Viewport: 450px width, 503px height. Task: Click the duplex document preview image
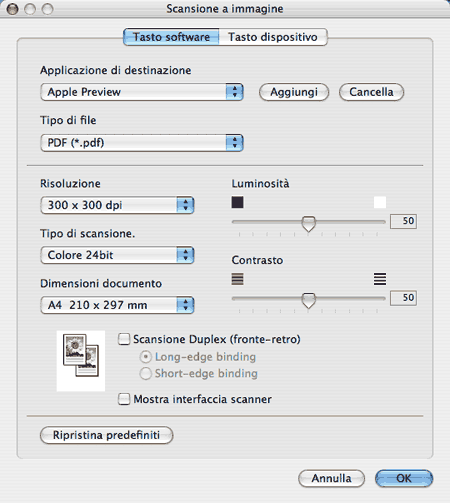coord(81,361)
